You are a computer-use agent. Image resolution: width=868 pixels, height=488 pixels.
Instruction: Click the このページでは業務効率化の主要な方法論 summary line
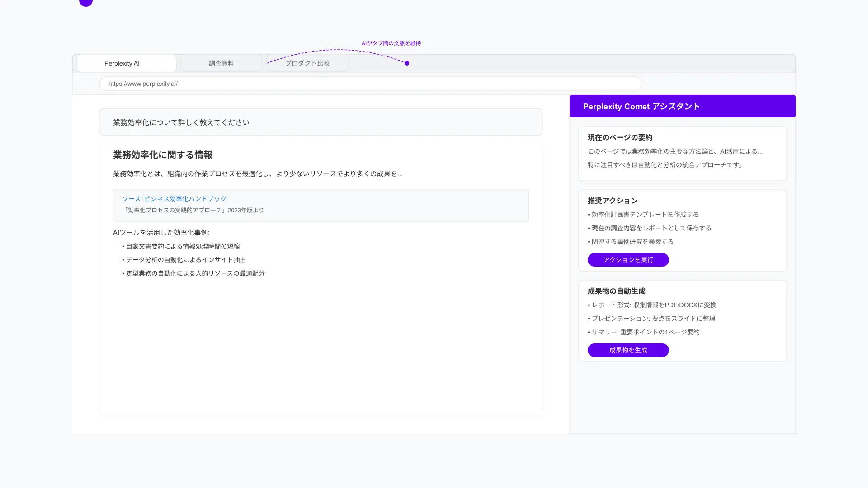tap(675, 151)
